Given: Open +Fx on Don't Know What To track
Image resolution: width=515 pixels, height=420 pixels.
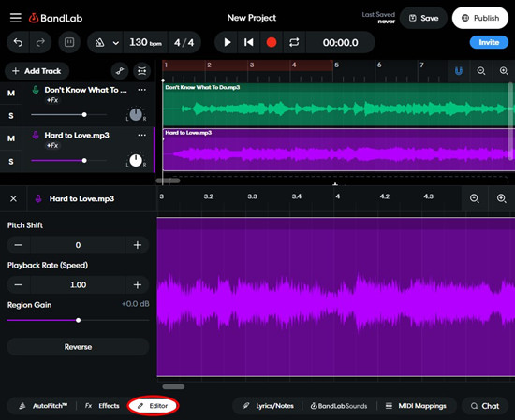Looking at the screenshot, I should tap(52, 100).
